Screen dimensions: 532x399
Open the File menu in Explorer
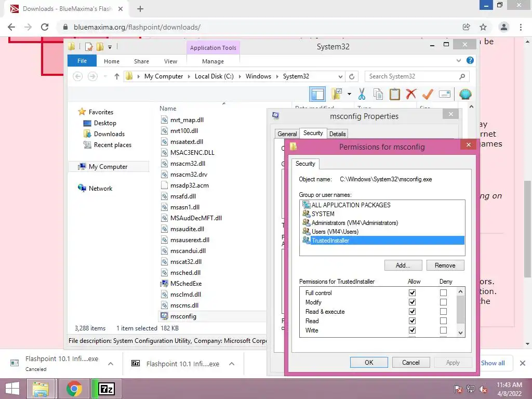tap(82, 61)
